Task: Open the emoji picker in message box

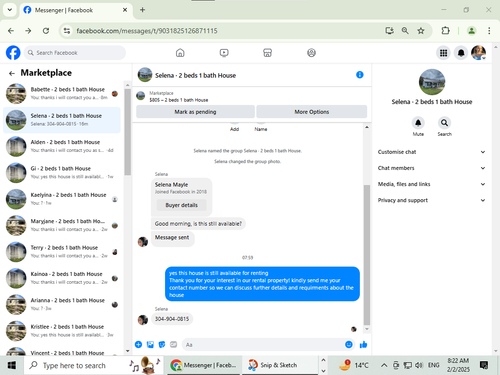Action: pos(349,344)
